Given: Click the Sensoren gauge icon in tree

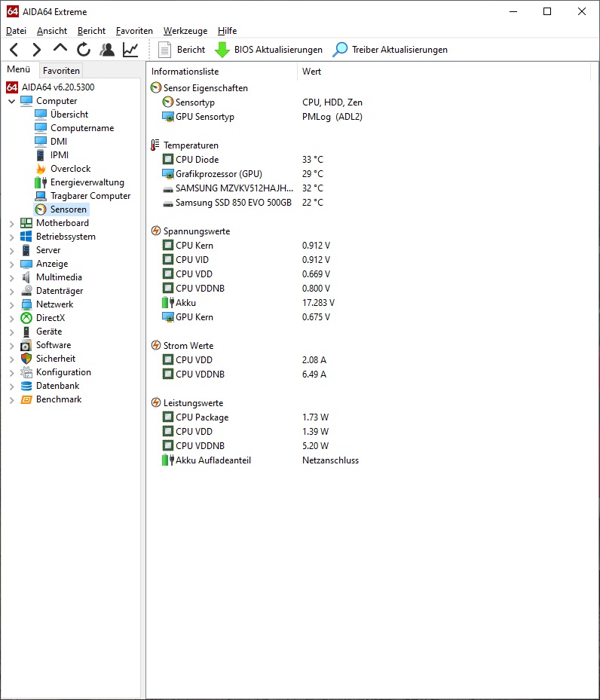Looking at the screenshot, I should click(x=41, y=209).
